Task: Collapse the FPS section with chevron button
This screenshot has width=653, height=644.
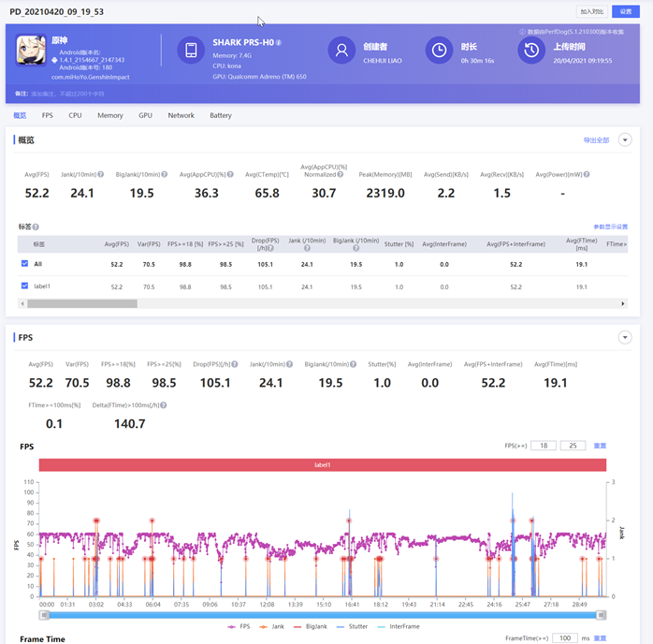Action: coord(625,337)
